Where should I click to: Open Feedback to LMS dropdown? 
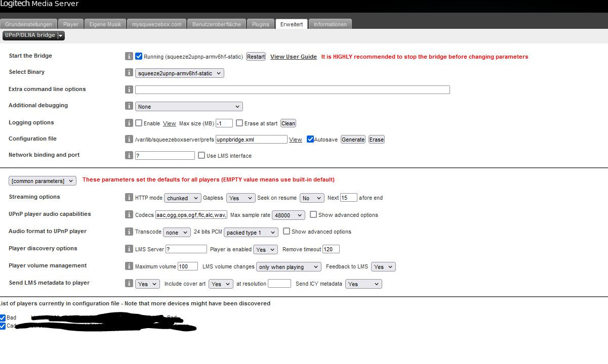[383, 267]
